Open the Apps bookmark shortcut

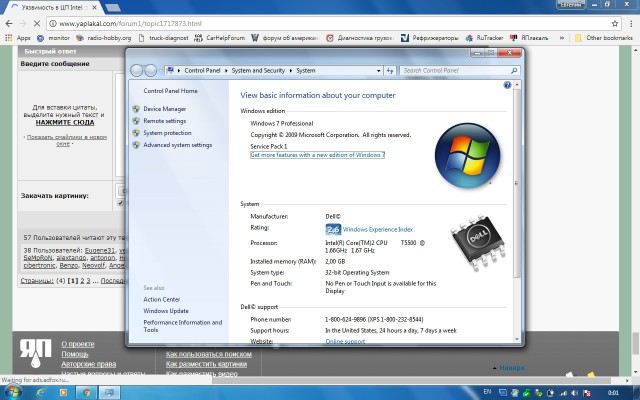(18, 38)
